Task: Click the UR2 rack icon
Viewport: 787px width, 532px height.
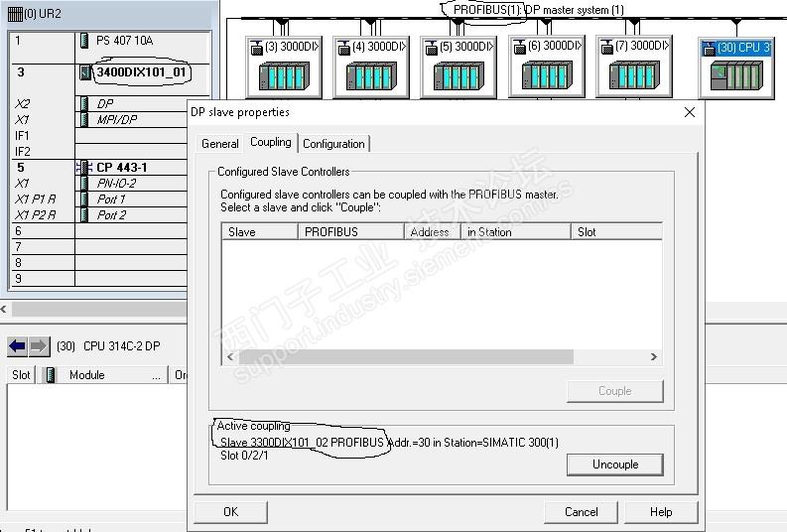Action: pyautogui.click(x=15, y=14)
